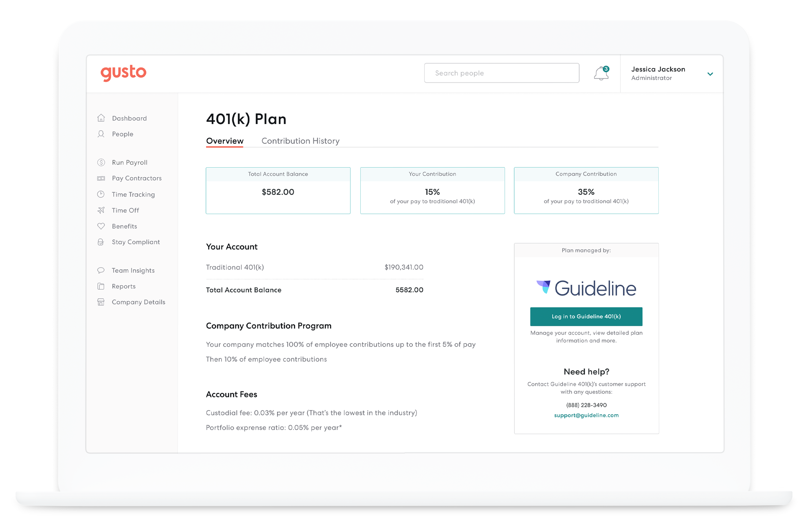Switch to the Contribution History tab
This screenshot has height=532, width=807.
300,141
